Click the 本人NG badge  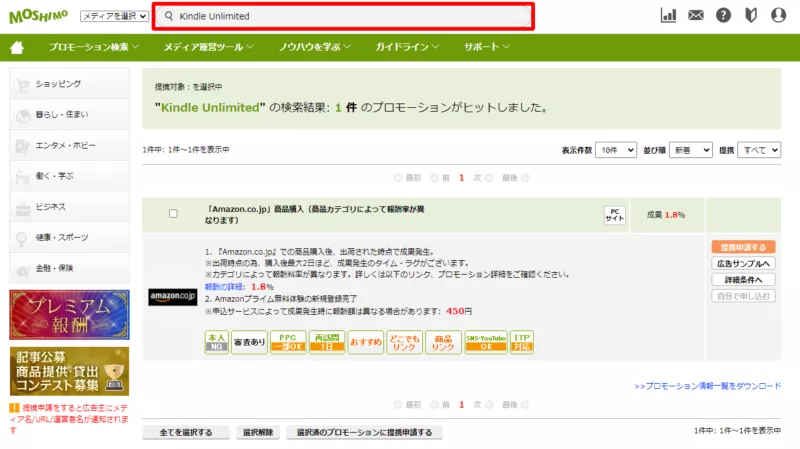pyautogui.click(x=216, y=342)
